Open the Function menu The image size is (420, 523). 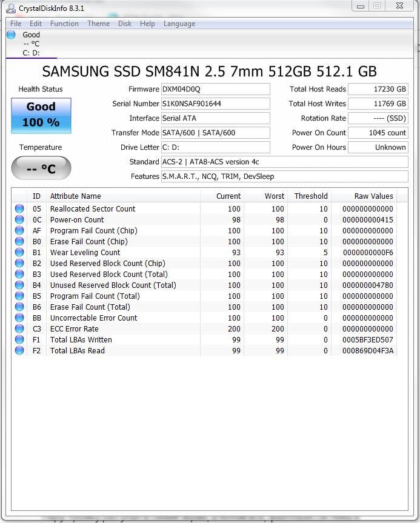64,24
